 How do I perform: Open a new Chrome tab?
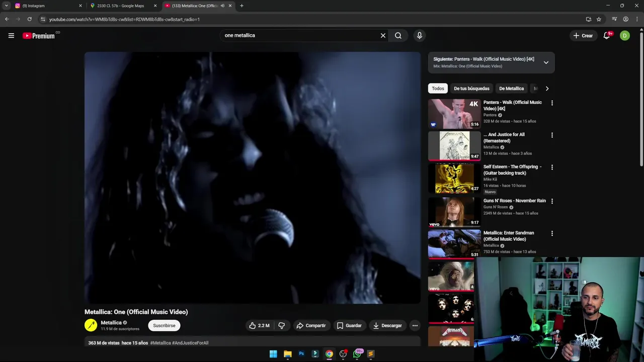click(242, 6)
